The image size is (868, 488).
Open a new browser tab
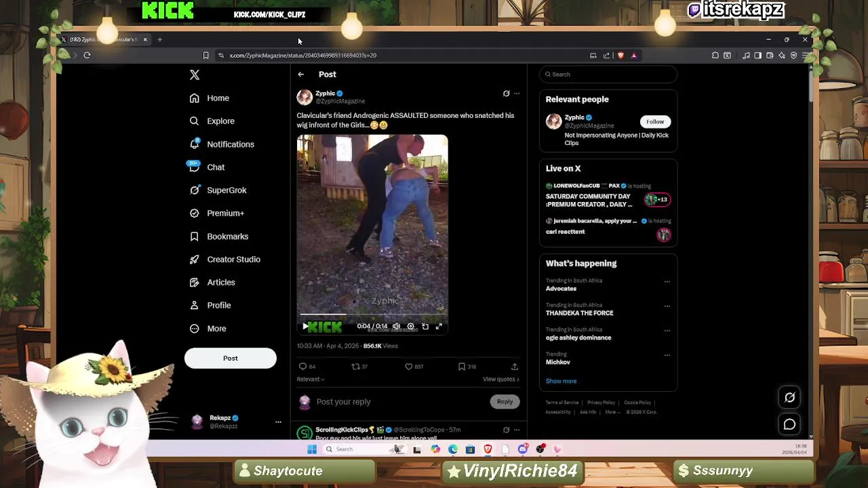point(160,40)
